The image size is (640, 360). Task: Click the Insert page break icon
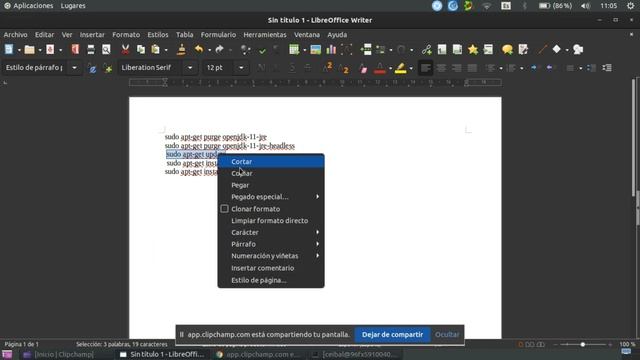(366, 49)
